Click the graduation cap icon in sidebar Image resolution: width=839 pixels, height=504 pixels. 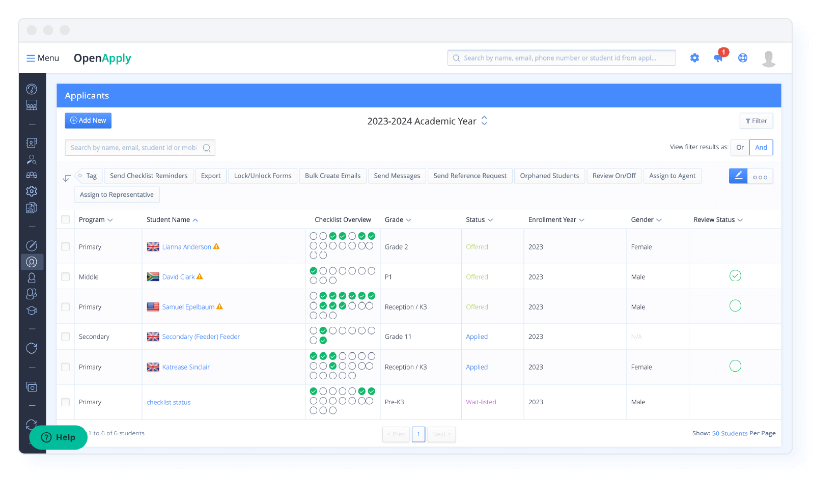tap(32, 311)
